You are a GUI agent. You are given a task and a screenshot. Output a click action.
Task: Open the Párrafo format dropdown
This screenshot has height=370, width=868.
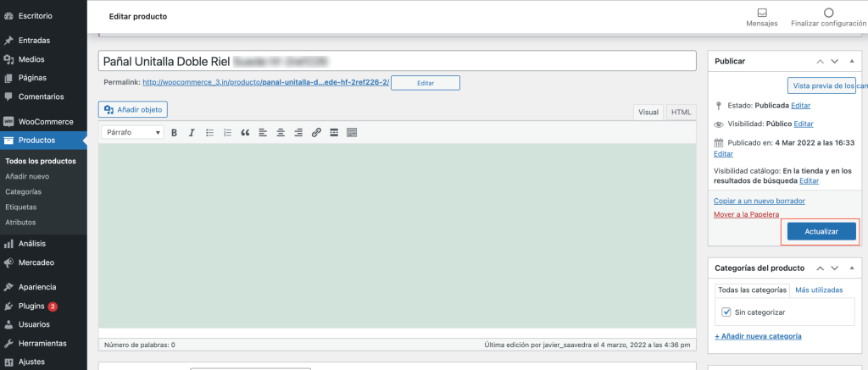(133, 133)
